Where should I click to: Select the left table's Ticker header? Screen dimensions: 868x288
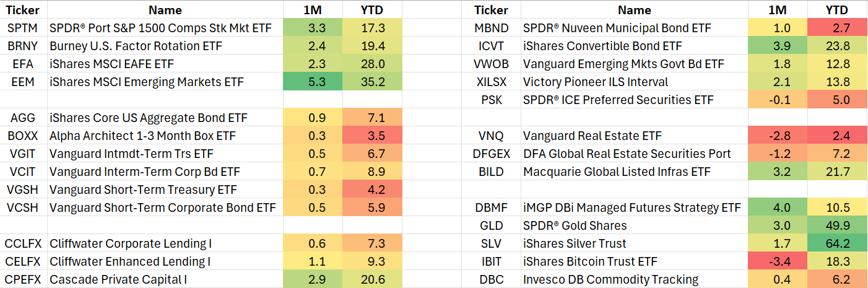coord(24,10)
